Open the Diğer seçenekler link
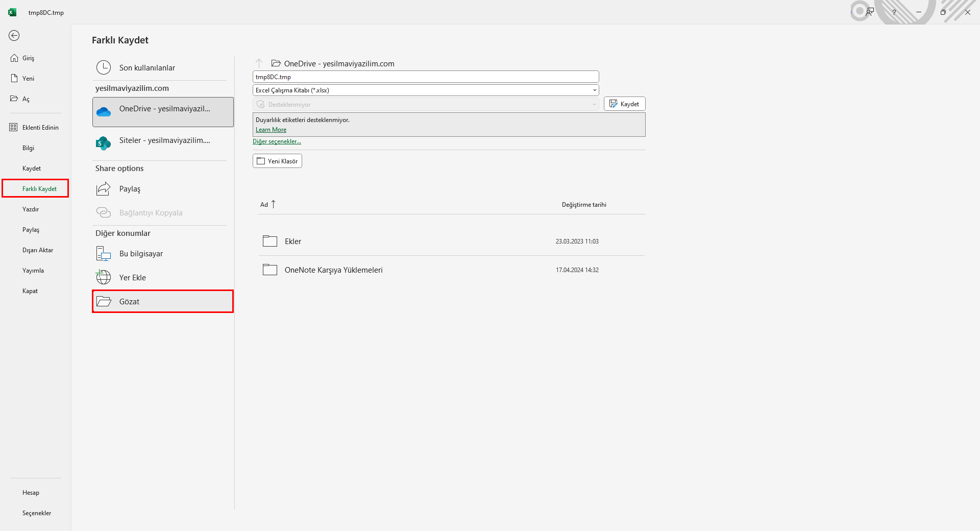This screenshot has width=980, height=531. pyautogui.click(x=277, y=142)
